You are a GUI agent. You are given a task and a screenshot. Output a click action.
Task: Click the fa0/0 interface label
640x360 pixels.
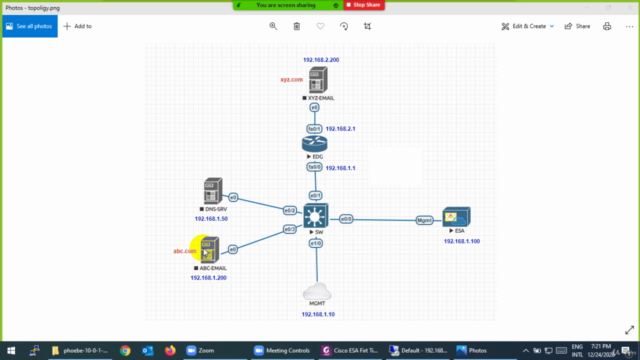[314, 167]
